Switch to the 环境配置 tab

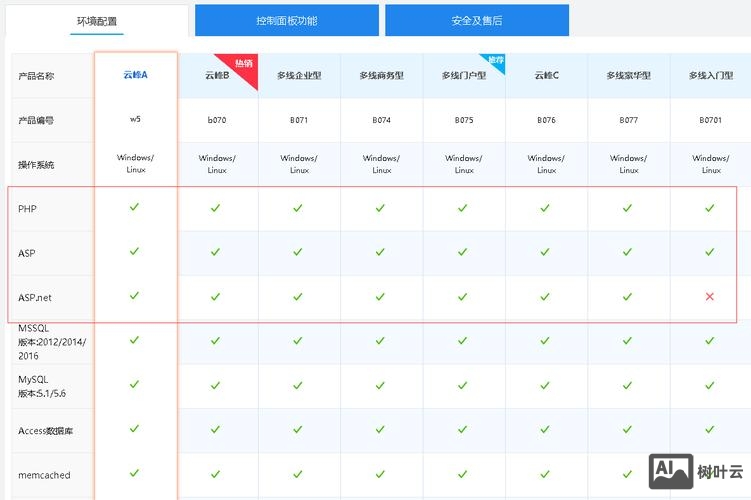(97, 21)
